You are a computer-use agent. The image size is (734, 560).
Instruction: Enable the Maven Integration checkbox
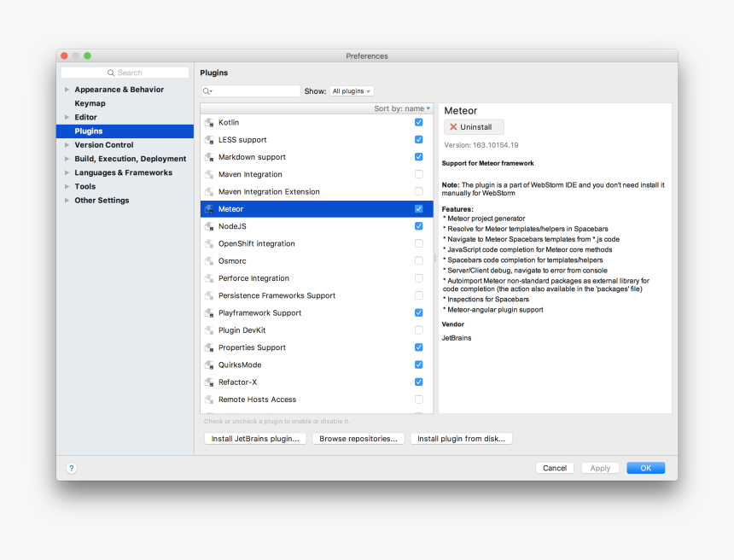coord(419,174)
